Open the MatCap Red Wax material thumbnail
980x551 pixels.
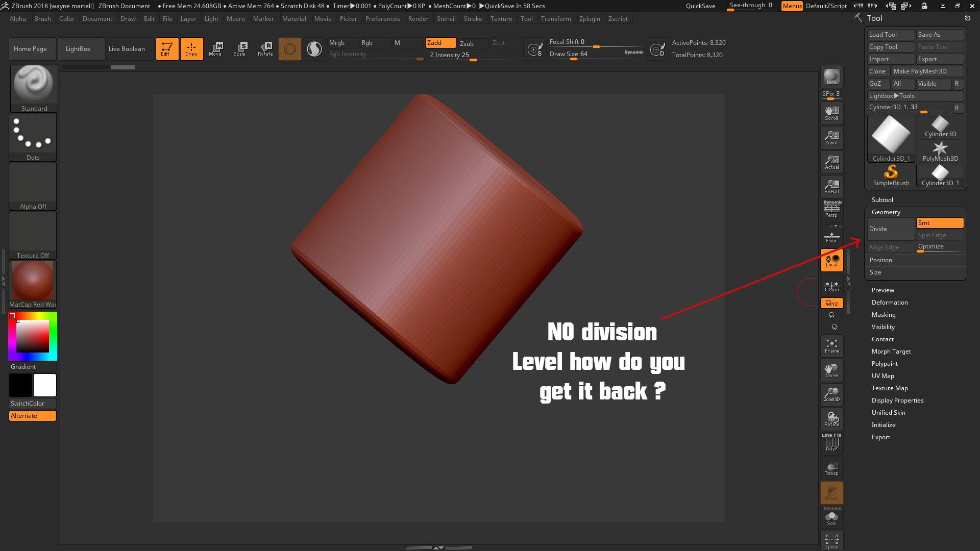33,285
